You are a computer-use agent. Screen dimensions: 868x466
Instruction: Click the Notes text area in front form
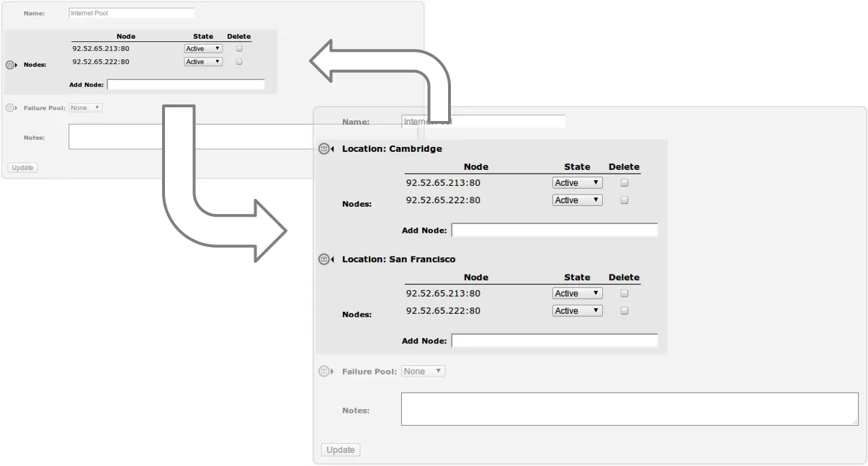[630, 409]
